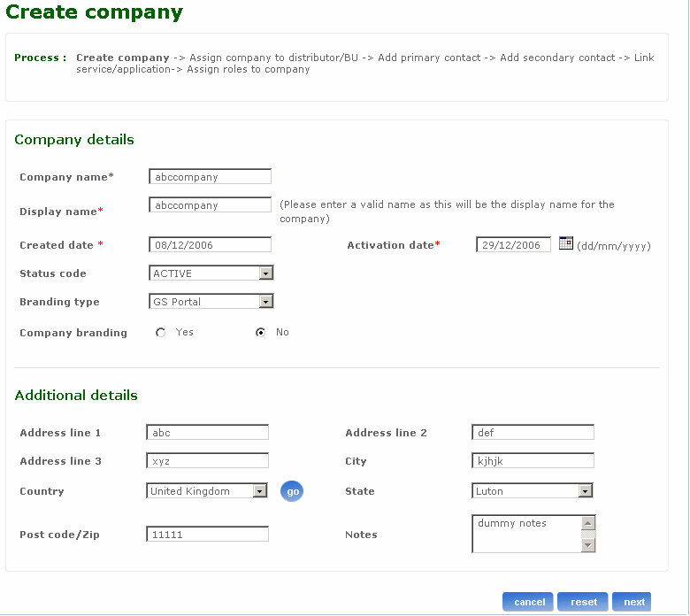Select No for Company branding

260,333
